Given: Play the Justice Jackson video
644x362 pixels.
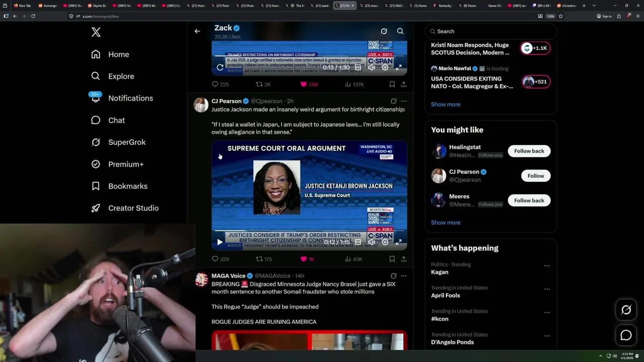Looking at the screenshot, I should [x=220, y=242].
